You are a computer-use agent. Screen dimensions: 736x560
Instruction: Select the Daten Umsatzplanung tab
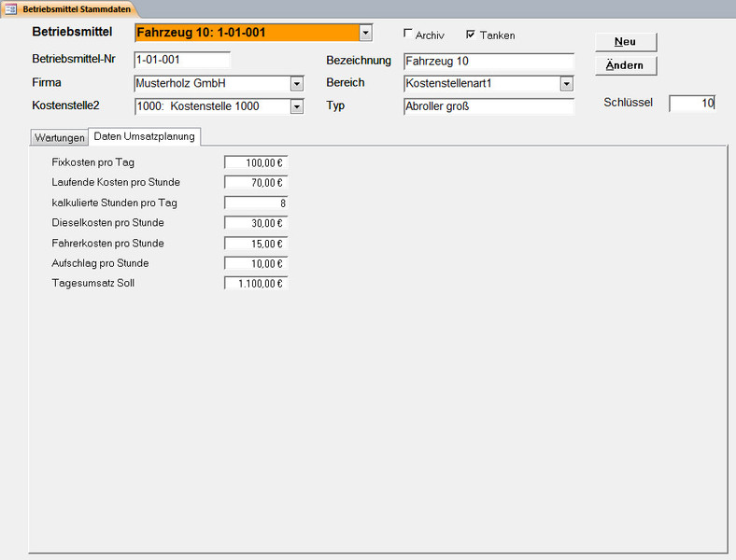pos(145,136)
